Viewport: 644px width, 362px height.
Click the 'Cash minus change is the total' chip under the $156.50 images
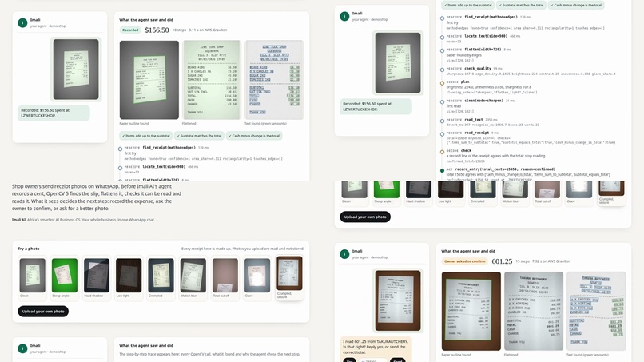(254, 136)
